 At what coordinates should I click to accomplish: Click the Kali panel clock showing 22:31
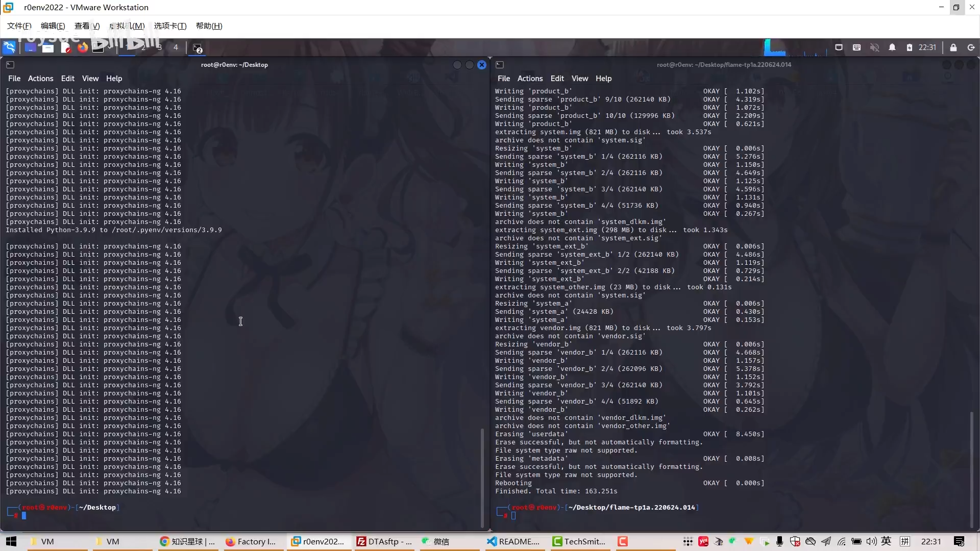[927, 47]
